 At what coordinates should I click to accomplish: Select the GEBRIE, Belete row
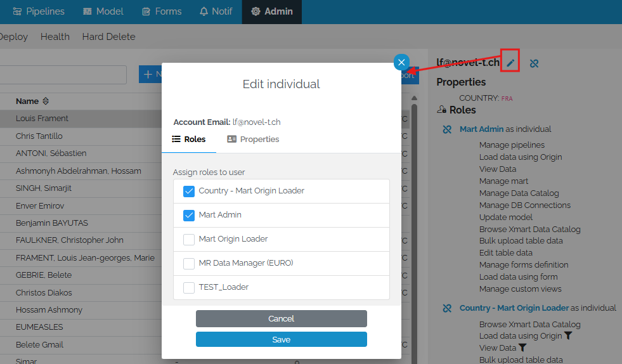click(x=81, y=275)
